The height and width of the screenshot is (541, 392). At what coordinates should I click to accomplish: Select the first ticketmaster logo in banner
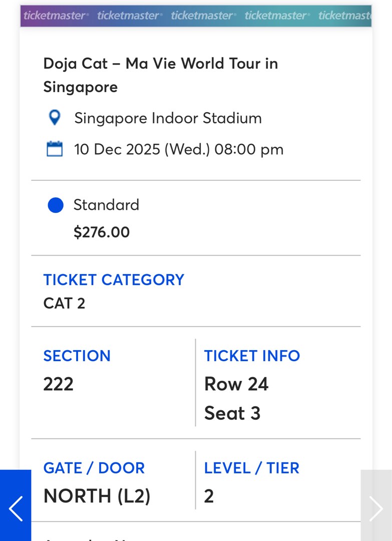56,16
